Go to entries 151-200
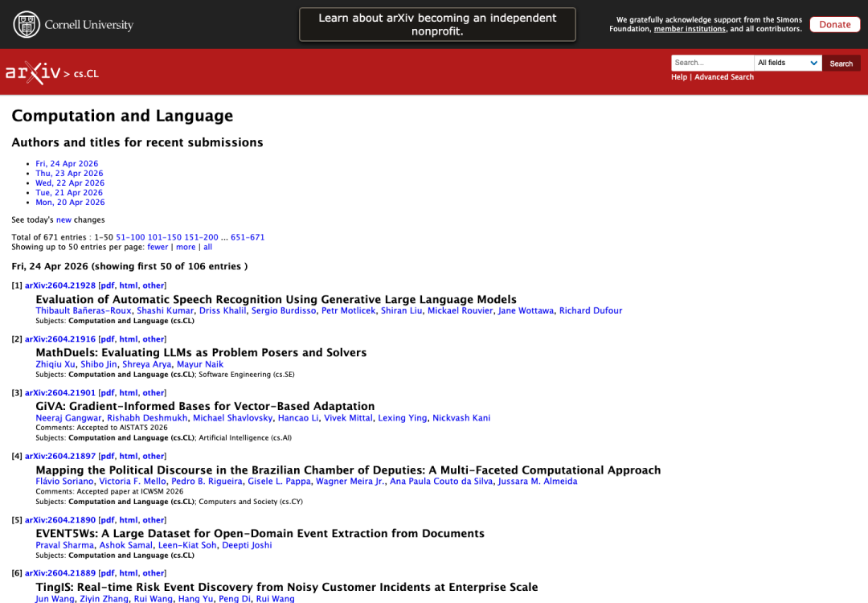Image resolution: width=868 pixels, height=603 pixels. tap(201, 237)
